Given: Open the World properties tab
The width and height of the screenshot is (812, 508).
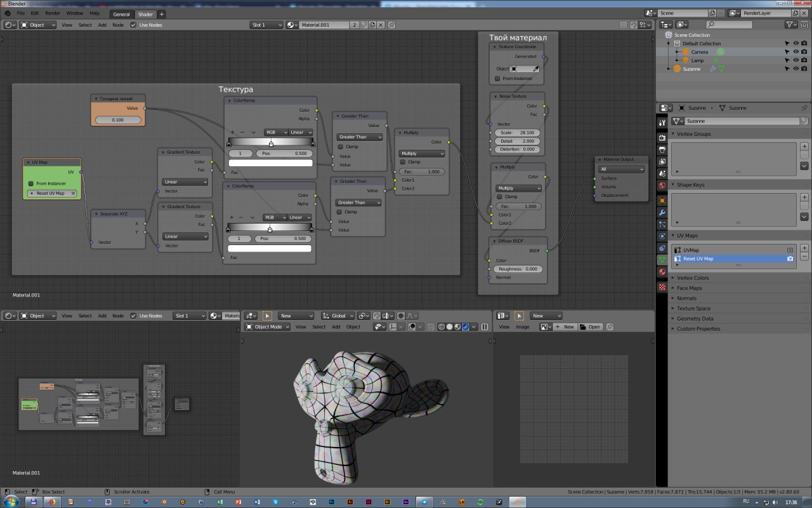Looking at the screenshot, I should click(x=662, y=185).
